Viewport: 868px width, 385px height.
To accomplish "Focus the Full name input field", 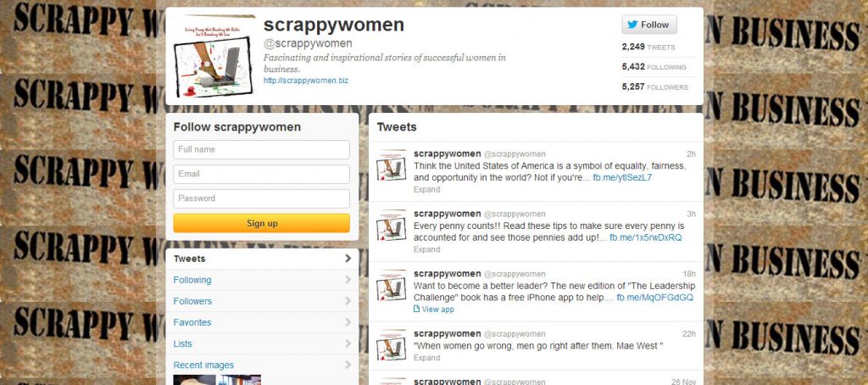I will [x=261, y=149].
